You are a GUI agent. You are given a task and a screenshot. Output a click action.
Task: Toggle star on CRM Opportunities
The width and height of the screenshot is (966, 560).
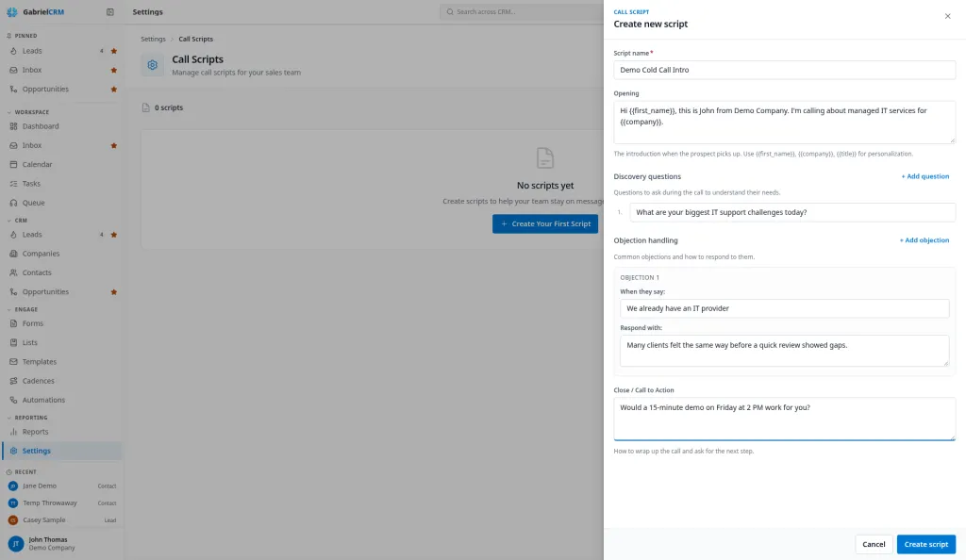coord(113,292)
